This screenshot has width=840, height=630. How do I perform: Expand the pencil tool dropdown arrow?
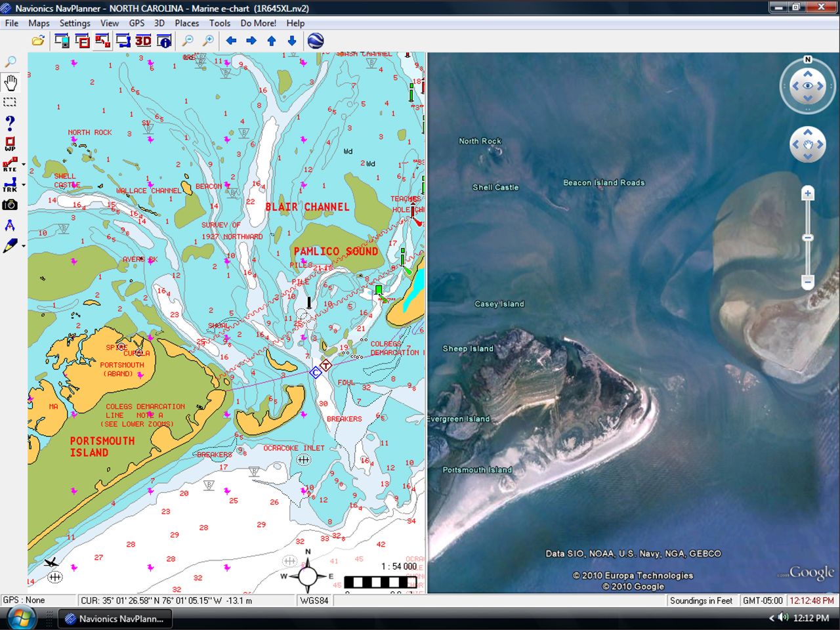(x=24, y=247)
